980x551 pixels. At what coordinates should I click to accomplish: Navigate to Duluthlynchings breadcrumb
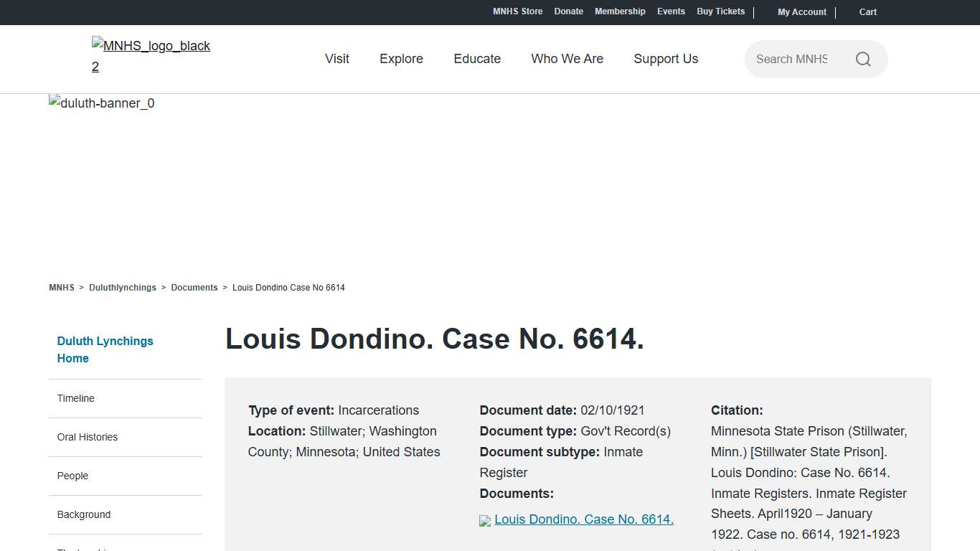[x=123, y=287]
